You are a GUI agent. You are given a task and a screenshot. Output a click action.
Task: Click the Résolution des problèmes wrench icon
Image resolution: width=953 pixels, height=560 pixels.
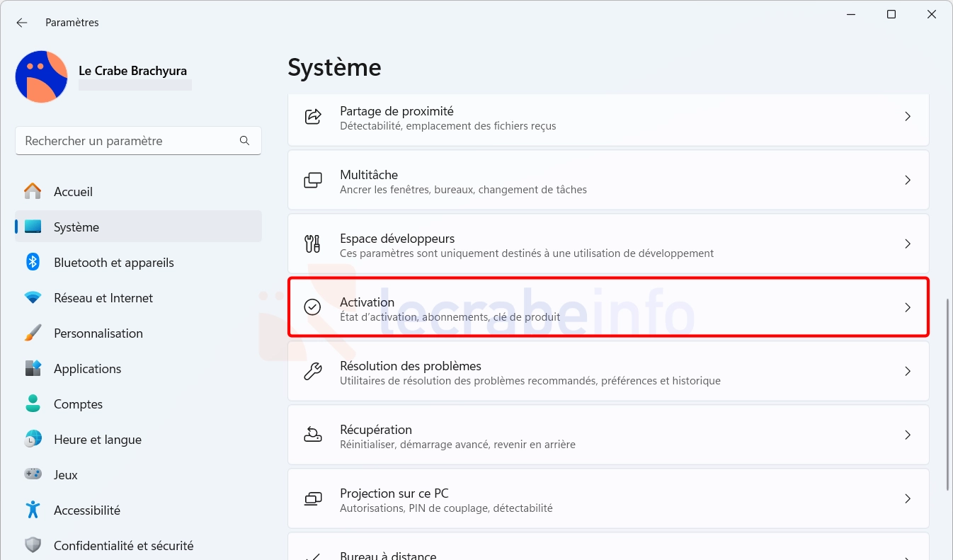312,371
